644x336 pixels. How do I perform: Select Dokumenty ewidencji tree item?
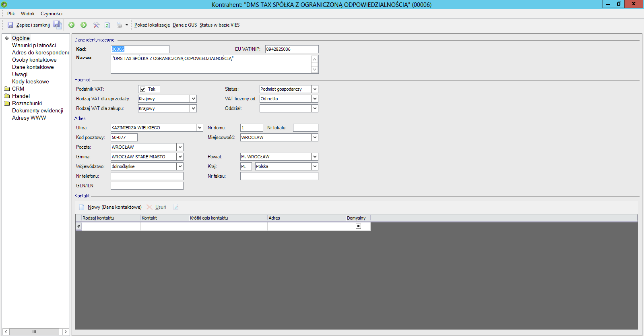pos(37,110)
